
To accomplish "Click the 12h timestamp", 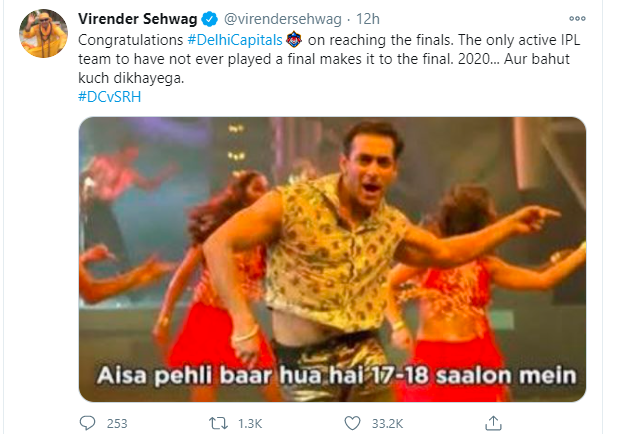I will point(368,19).
